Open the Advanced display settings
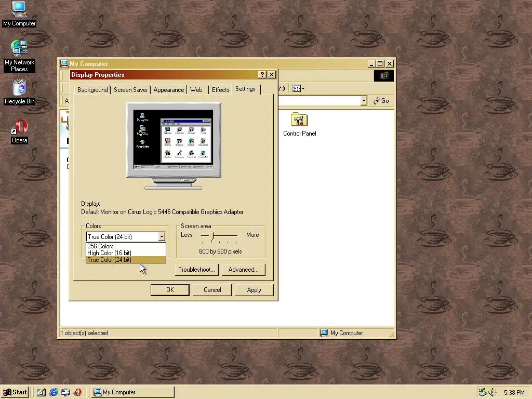 (243, 270)
